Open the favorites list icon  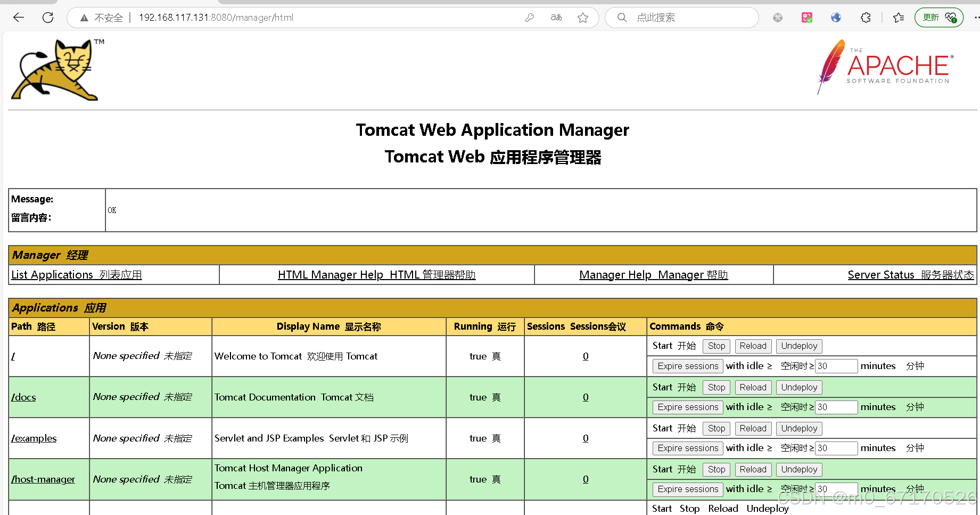click(899, 18)
